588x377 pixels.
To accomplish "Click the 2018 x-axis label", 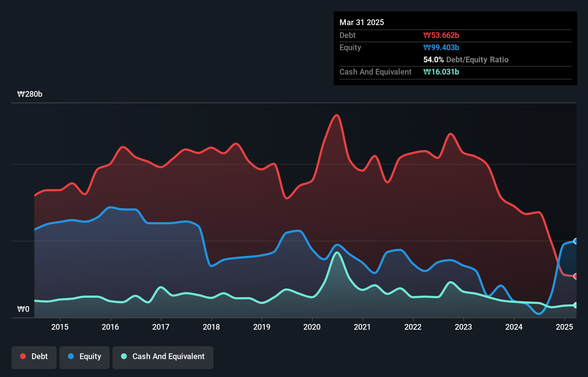I will [211, 327].
